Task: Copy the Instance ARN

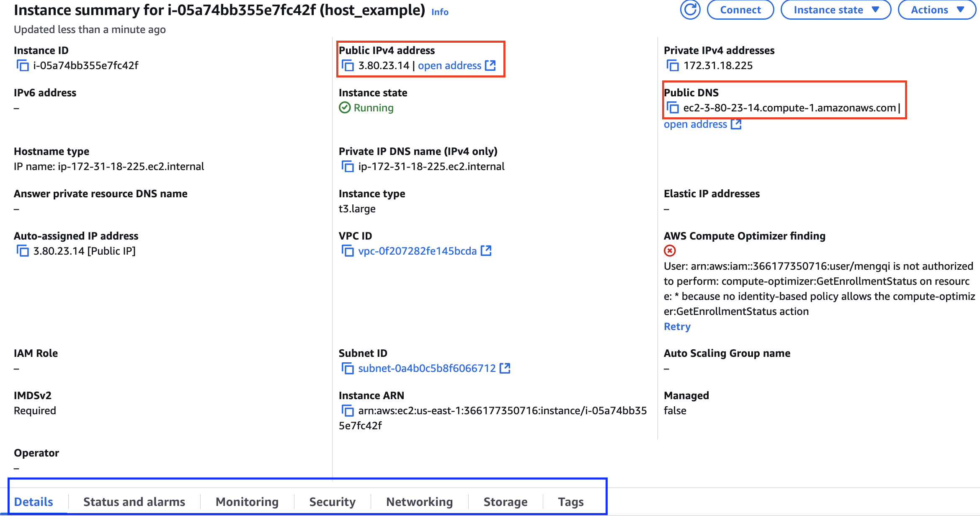Action: click(x=348, y=411)
